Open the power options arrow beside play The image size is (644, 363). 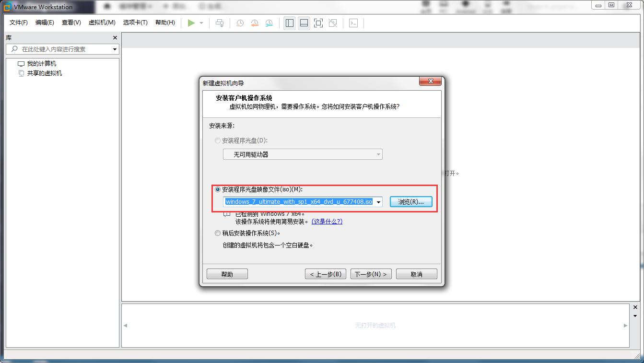[201, 23]
